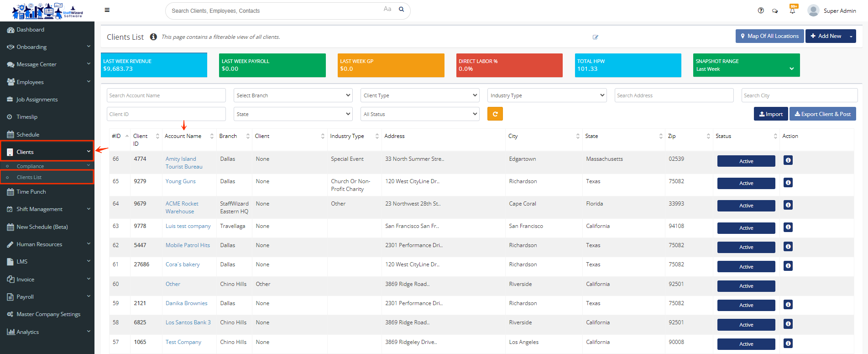Screen dimensions: 868x354
Task: Click the Last Week Revenue blue tile
Action: click(154, 65)
